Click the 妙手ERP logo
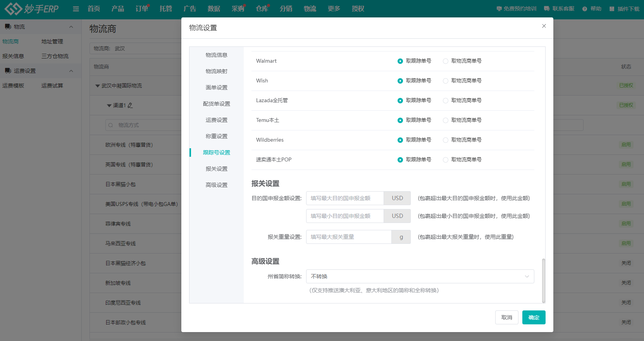Viewport: 644px width, 341px height. pyautogui.click(x=32, y=9)
